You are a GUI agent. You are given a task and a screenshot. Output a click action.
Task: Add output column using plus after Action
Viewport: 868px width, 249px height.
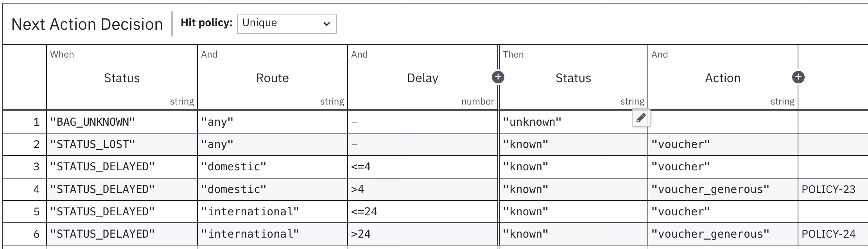798,77
